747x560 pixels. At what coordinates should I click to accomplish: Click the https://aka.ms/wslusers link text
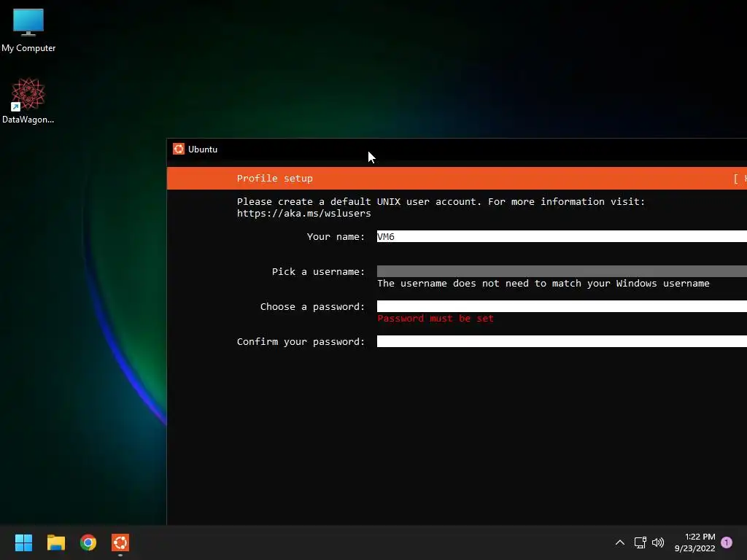304,214
